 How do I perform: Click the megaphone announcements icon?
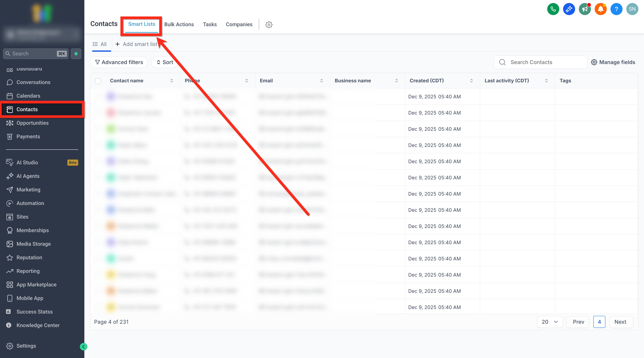tap(585, 9)
